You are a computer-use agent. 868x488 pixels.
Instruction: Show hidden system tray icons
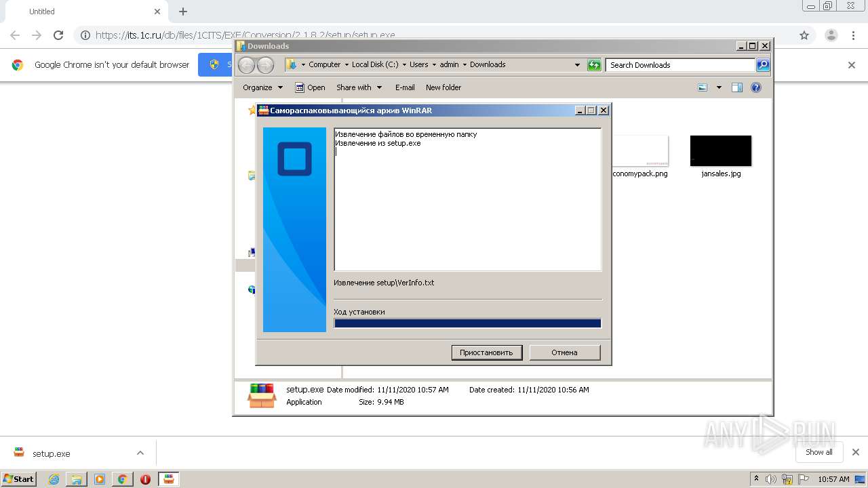pyautogui.click(x=756, y=479)
